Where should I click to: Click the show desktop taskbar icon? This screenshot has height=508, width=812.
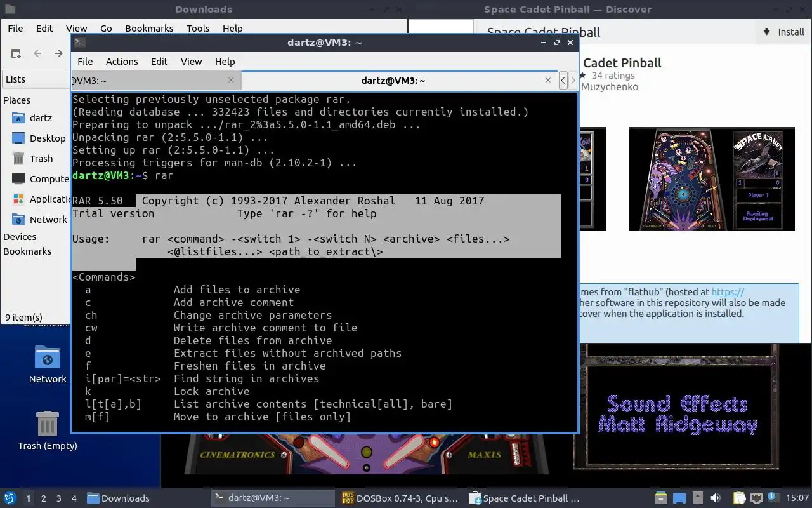679,498
